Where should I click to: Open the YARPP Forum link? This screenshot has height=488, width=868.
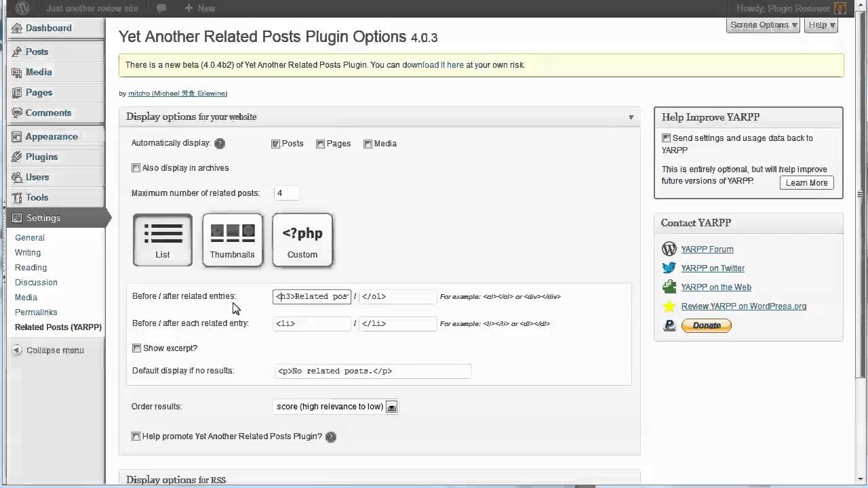point(707,249)
